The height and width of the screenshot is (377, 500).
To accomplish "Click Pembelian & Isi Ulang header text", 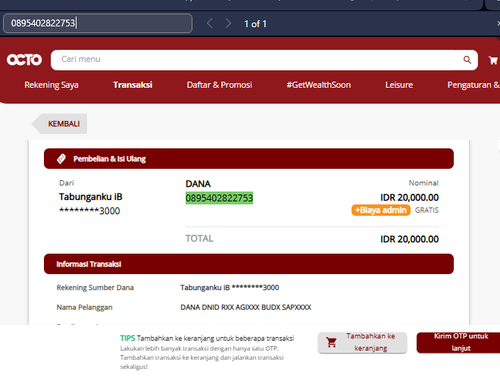I will pyautogui.click(x=110, y=159).
